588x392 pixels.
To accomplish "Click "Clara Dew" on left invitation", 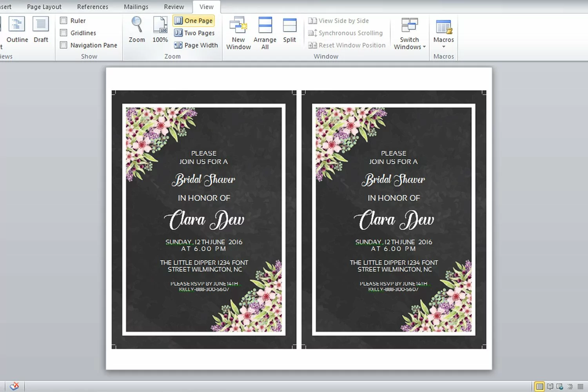I will point(204,220).
